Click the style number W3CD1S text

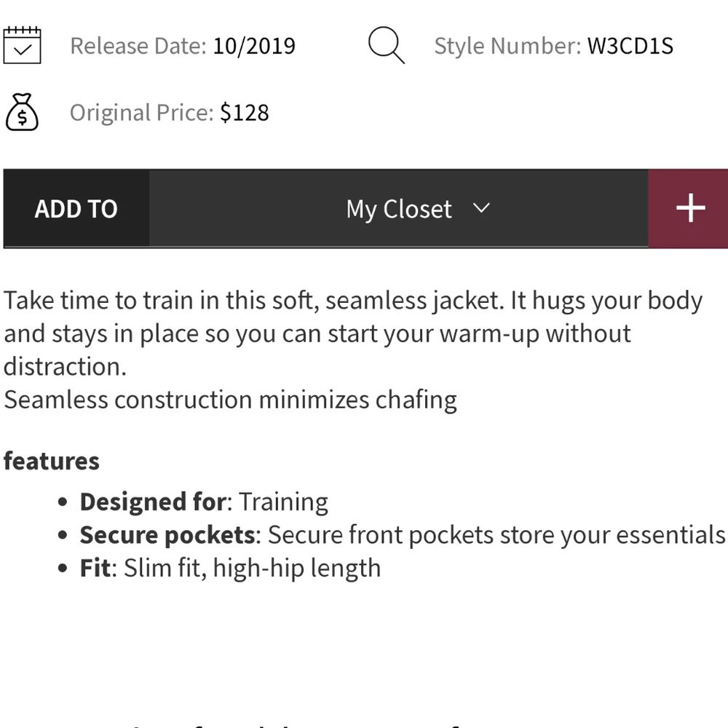click(x=630, y=45)
